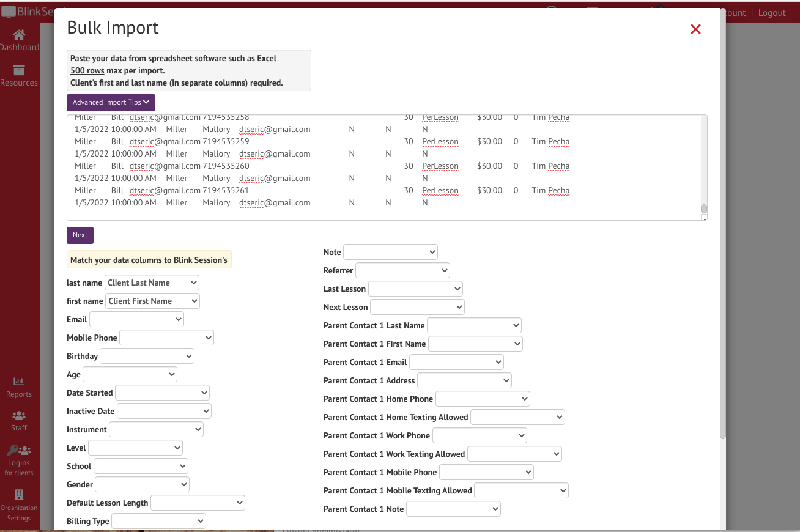Open Organization Settings building icon

click(x=19, y=494)
